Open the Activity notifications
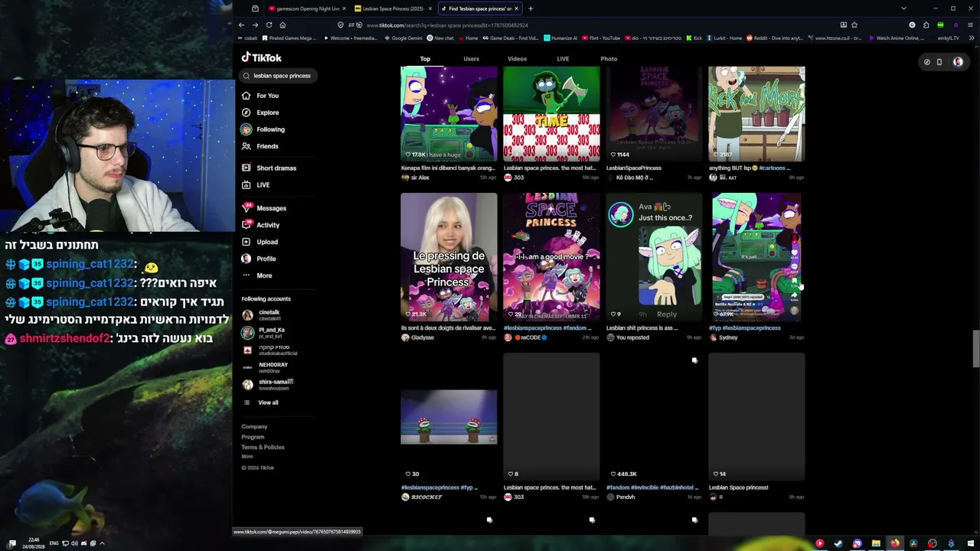980x551 pixels. [260, 225]
